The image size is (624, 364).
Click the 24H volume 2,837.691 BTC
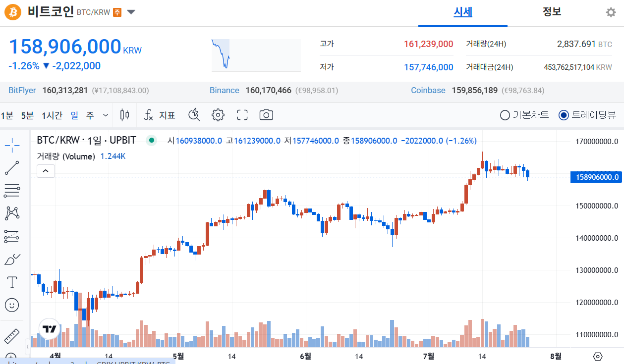click(x=584, y=44)
